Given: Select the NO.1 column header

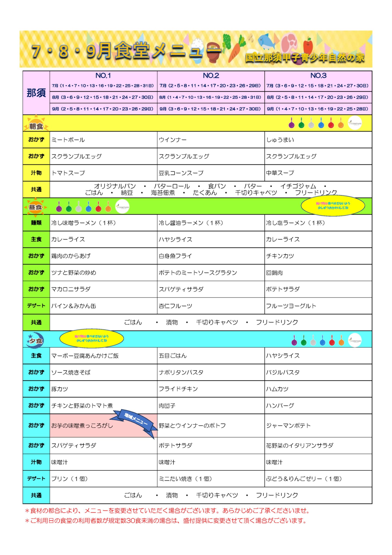Looking at the screenshot, I should coord(103,76).
